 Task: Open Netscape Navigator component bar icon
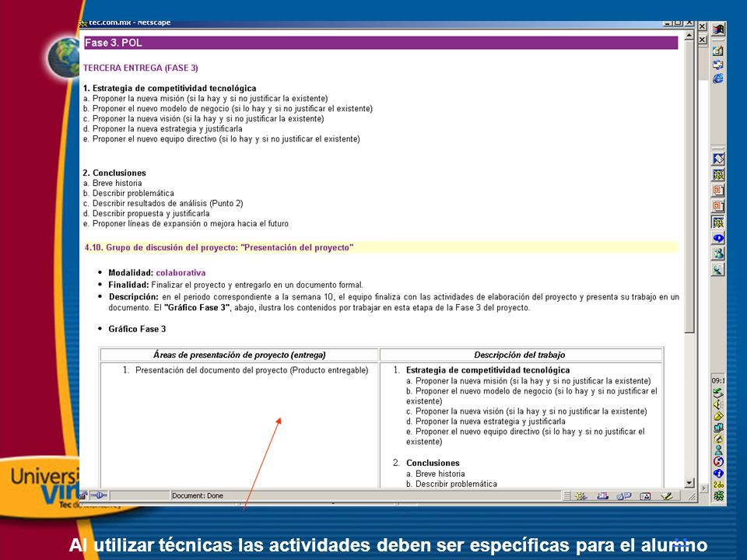[580, 496]
